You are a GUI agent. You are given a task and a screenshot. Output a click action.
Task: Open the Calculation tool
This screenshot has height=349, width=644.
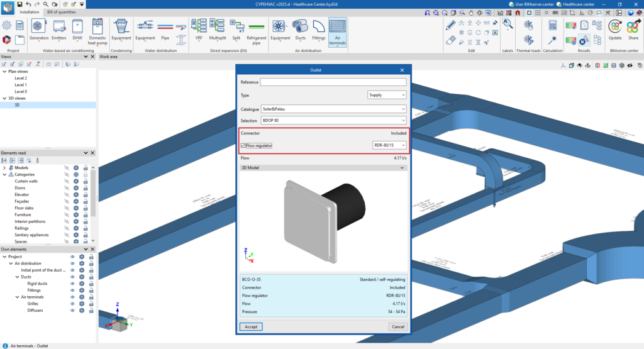[x=552, y=33]
